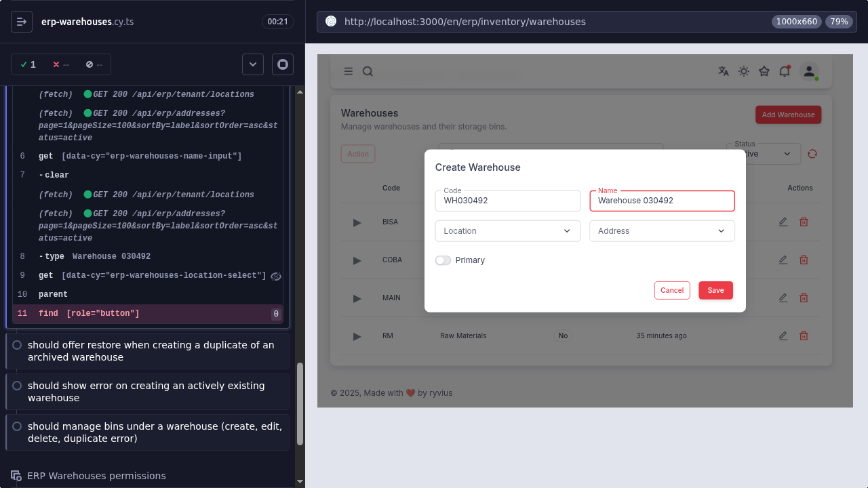Select the duplicate archived warehouse restore test
The width and height of the screenshot is (868, 488).
click(x=151, y=351)
